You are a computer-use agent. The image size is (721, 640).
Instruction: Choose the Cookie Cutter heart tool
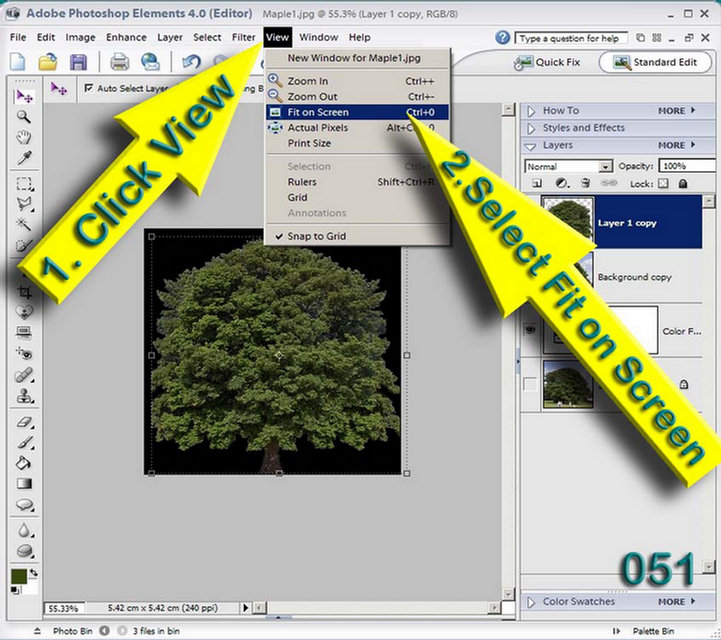click(24, 312)
